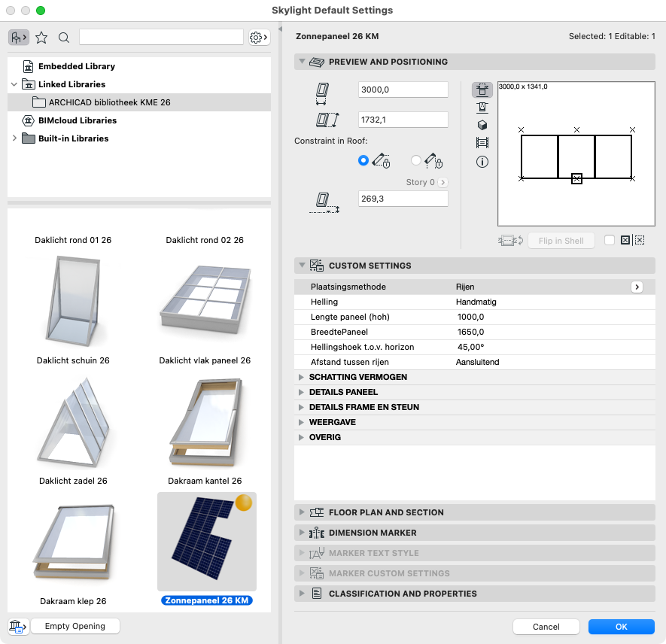Click the panel collapse arrow on the divider
Image resolution: width=666 pixels, height=644 pixels.
pyautogui.click(x=281, y=29)
